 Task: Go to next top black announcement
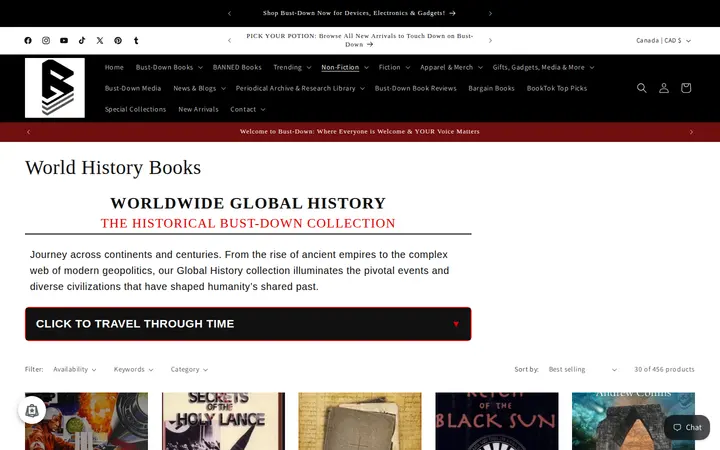click(x=490, y=13)
